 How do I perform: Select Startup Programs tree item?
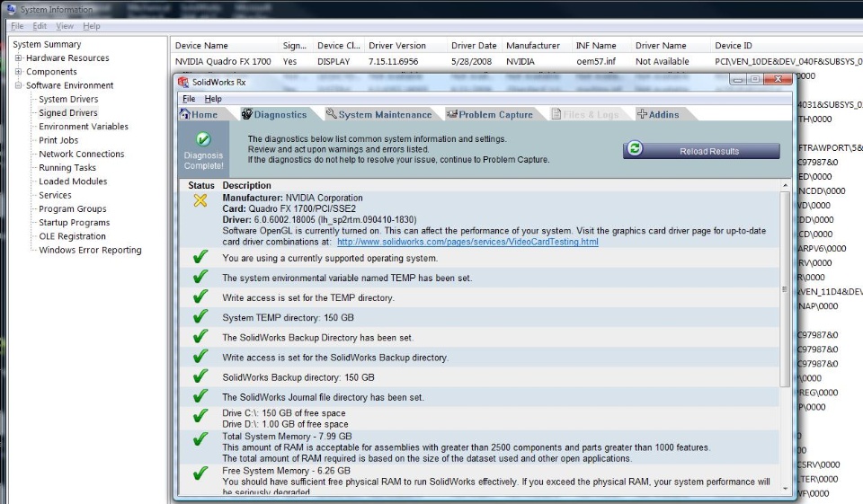pos(75,223)
